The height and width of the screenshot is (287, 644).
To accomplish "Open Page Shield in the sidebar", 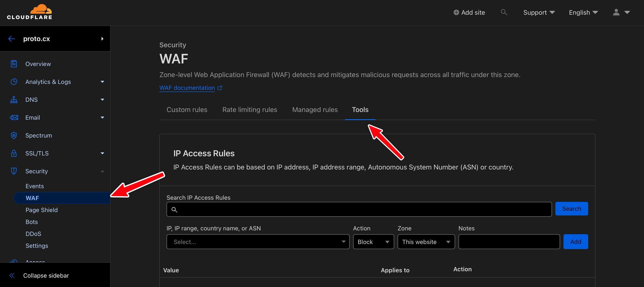I will point(42,210).
